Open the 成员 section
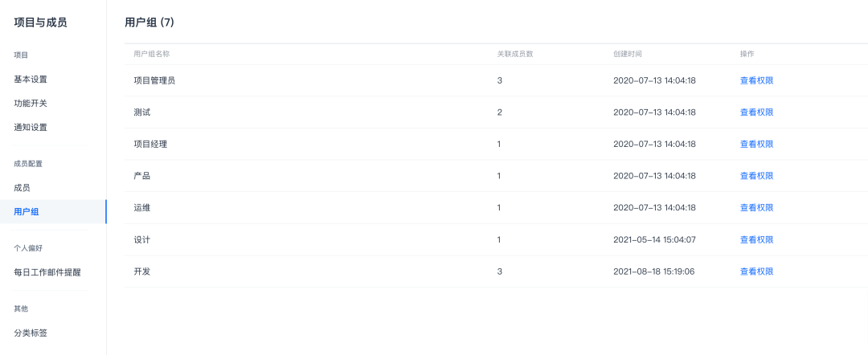The width and height of the screenshot is (868, 355). click(x=23, y=188)
